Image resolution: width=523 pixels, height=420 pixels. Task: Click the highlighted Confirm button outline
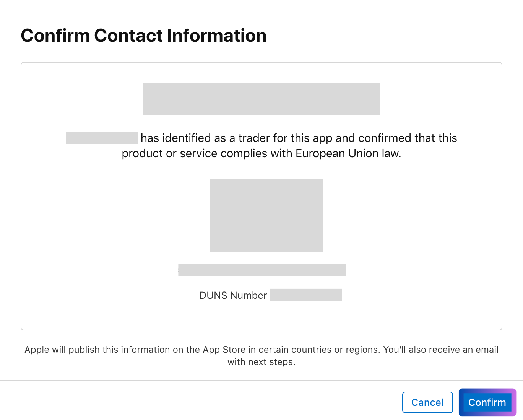point(487,390)
